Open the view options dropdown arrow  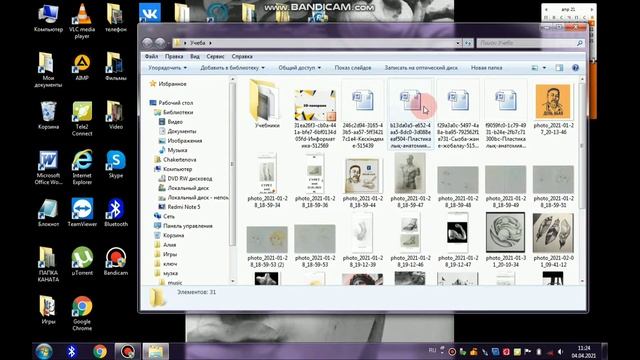click(544, 68)
